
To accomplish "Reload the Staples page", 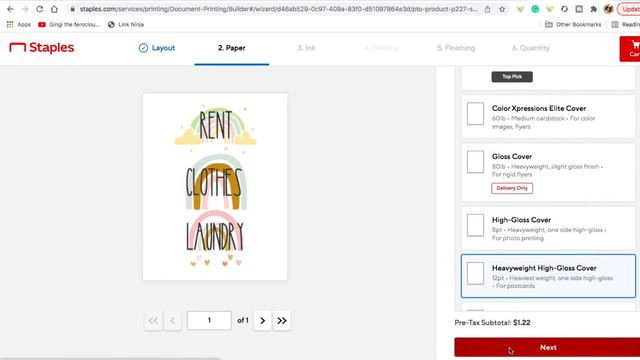I will pyautogui.click(x=40, y=9).
